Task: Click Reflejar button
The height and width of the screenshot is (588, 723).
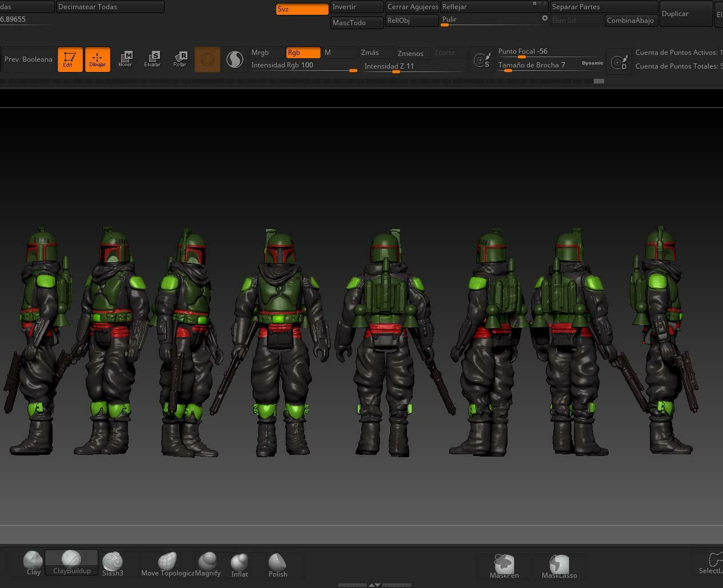Action: (494, 7)
